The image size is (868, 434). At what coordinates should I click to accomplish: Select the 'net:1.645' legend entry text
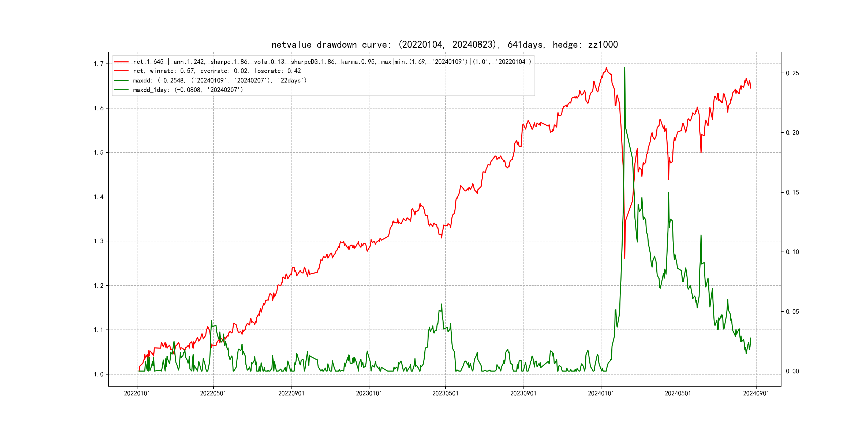[332, 62]
